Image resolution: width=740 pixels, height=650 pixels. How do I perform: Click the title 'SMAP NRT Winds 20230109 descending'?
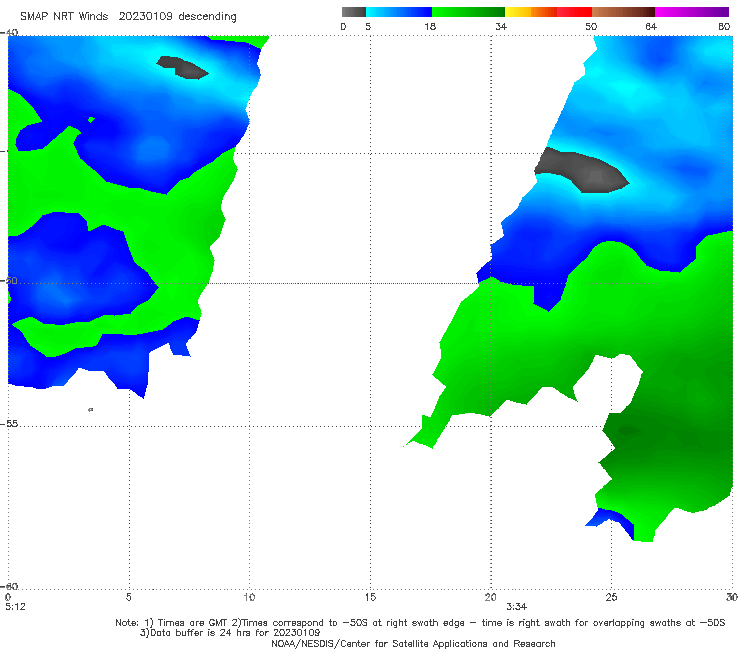(128, 17)
